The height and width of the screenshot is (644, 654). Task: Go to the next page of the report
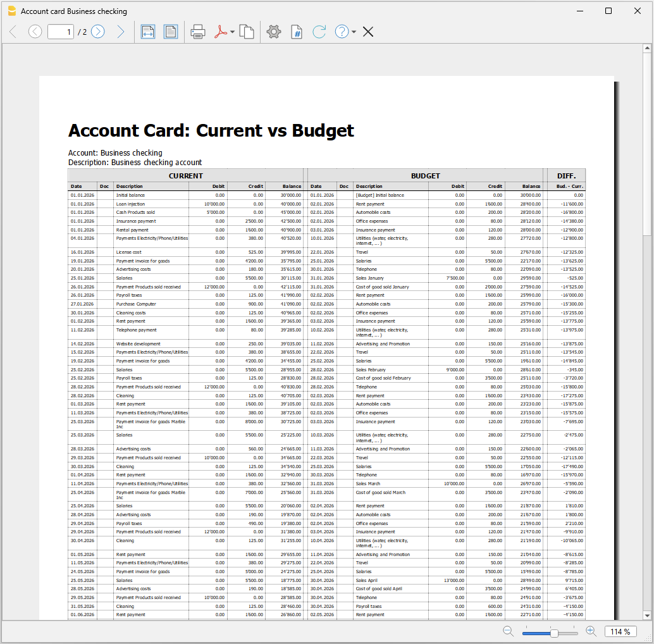point(97,31)
